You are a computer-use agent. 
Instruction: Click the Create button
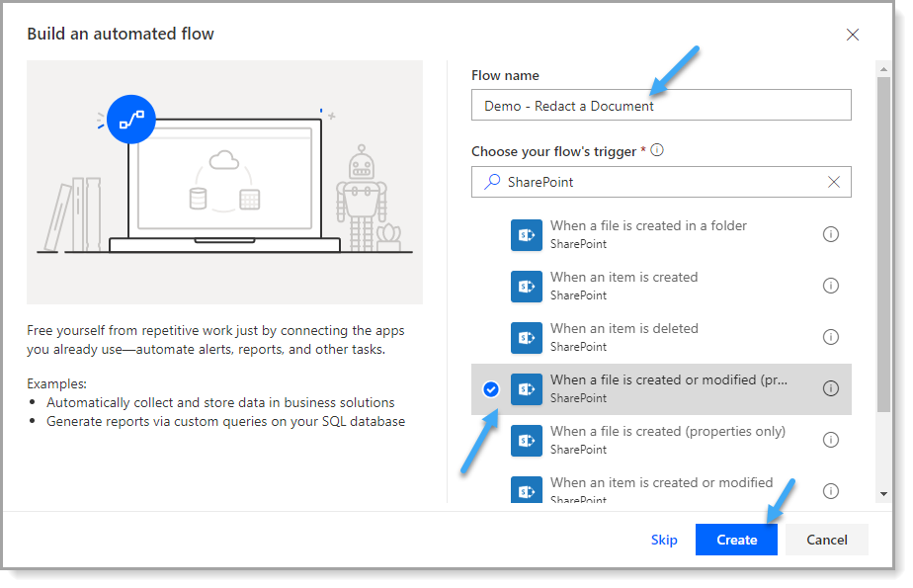pyautogui.click(x=736, y=540)
